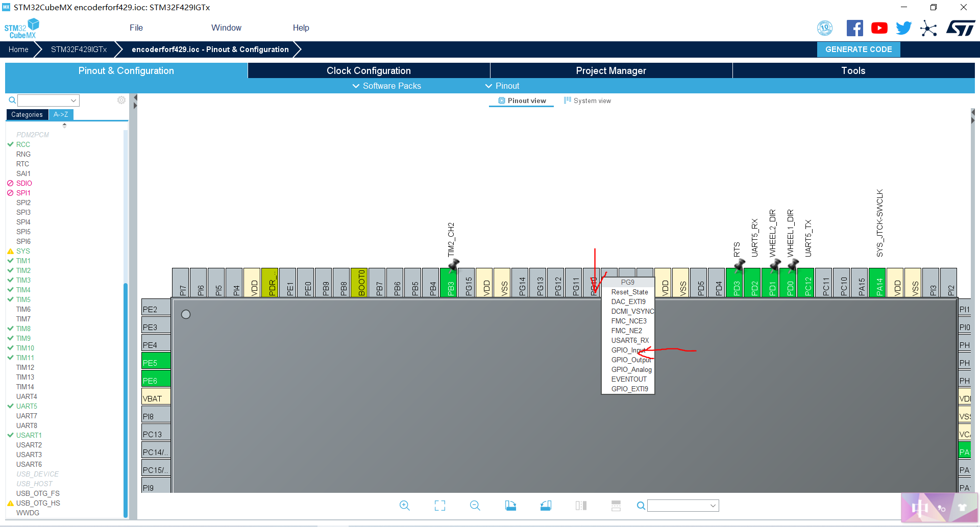Expand the Software Packs menu
This screenshot has width=980, height=527.
[x=387, y=86]
